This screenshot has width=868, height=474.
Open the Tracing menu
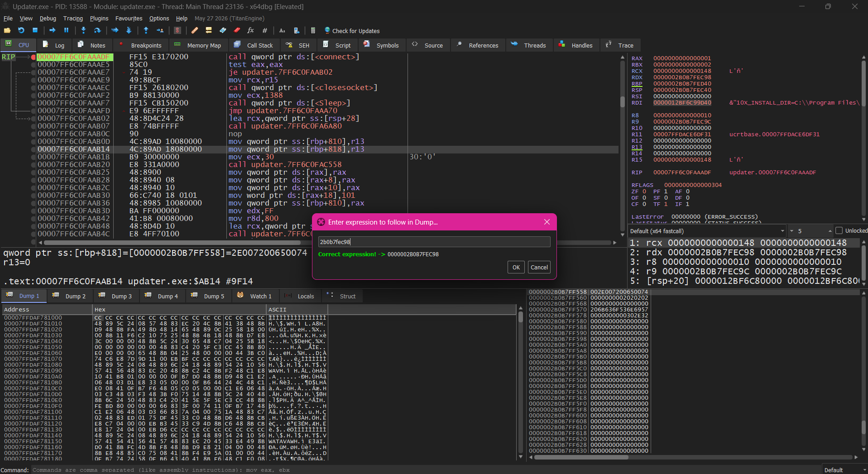[x=73, y=19]
